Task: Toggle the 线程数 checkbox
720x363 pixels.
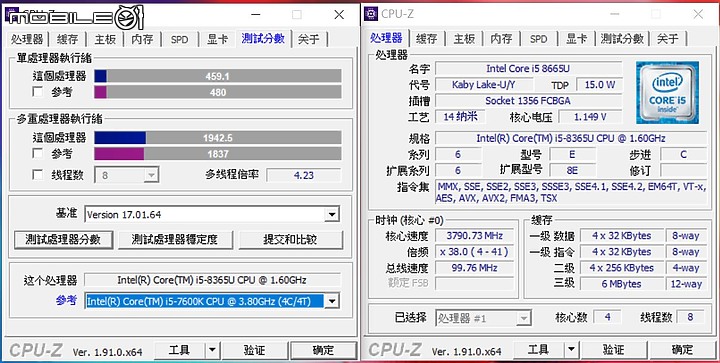Action: (38, 175)
